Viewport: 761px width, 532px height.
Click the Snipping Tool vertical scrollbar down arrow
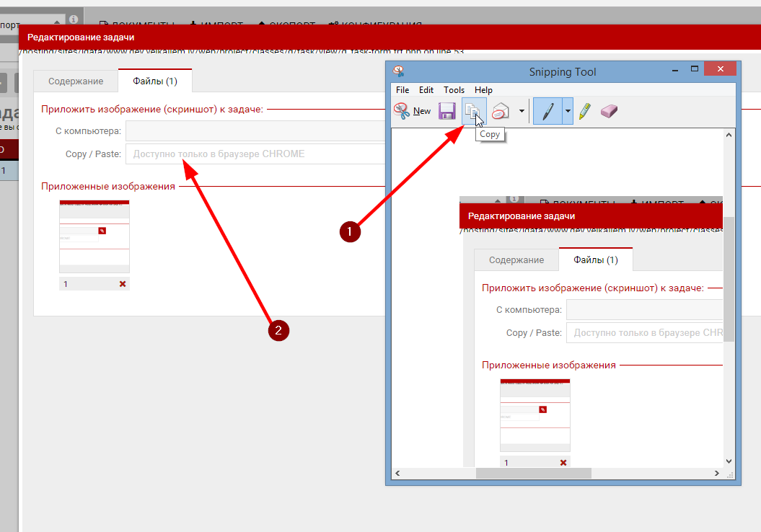(x=729, y=461)
